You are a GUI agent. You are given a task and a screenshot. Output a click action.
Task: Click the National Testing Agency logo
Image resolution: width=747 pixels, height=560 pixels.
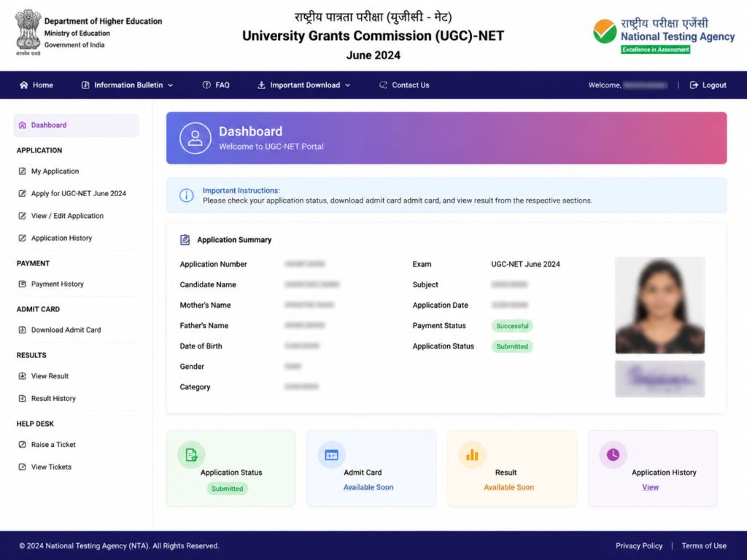(664, 35)
